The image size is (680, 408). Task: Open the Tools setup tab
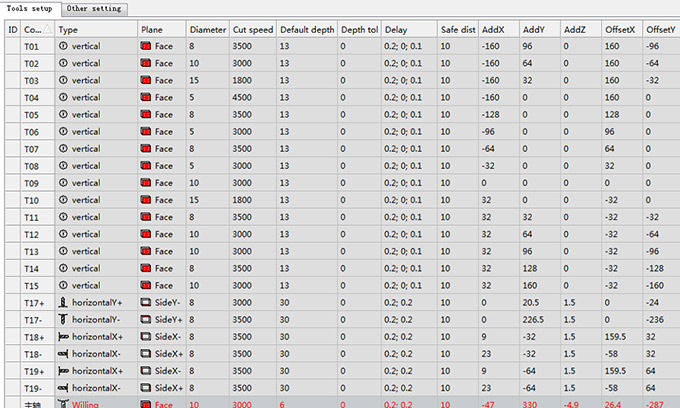click(x=30, y=8)
